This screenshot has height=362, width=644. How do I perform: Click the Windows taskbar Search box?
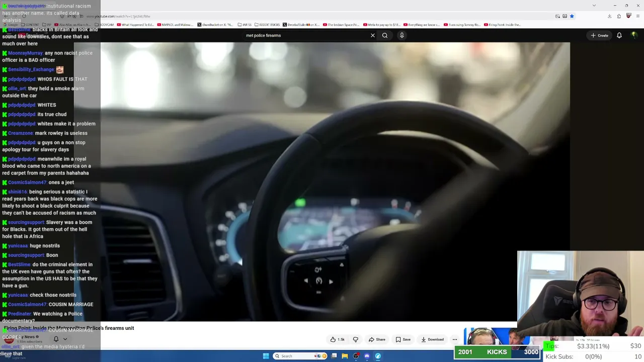(299, 356)
